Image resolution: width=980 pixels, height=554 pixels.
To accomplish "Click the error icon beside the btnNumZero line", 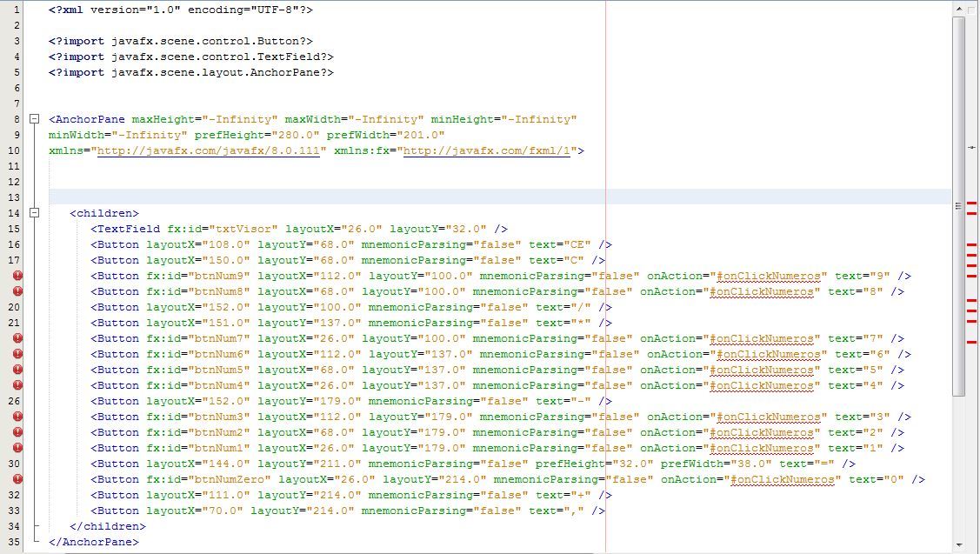I will point(17,479).
